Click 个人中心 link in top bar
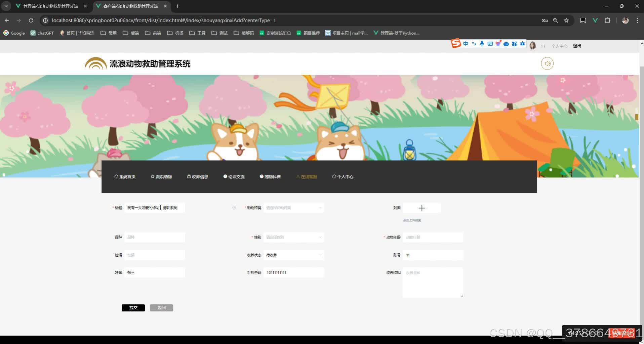 tap(559, 46)
